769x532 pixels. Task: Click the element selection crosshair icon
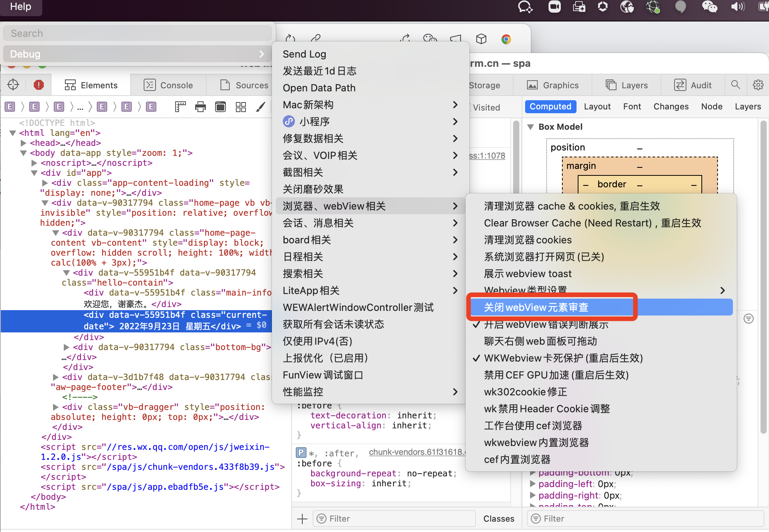13,85
